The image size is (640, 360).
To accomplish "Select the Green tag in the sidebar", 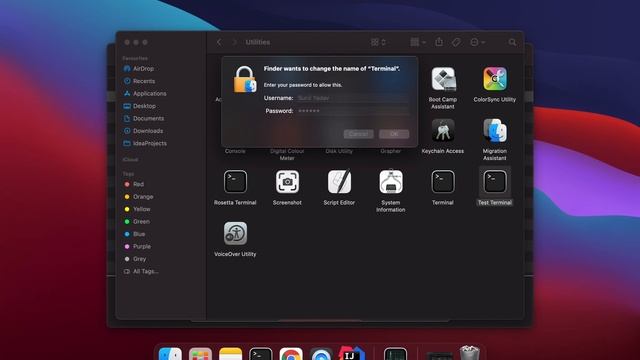I will [x=137, y=221].
